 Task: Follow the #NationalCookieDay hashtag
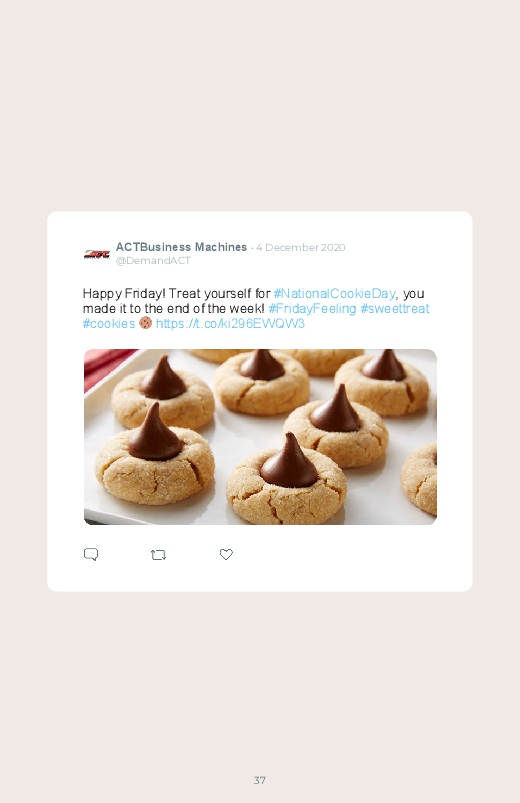coord(335,293)
